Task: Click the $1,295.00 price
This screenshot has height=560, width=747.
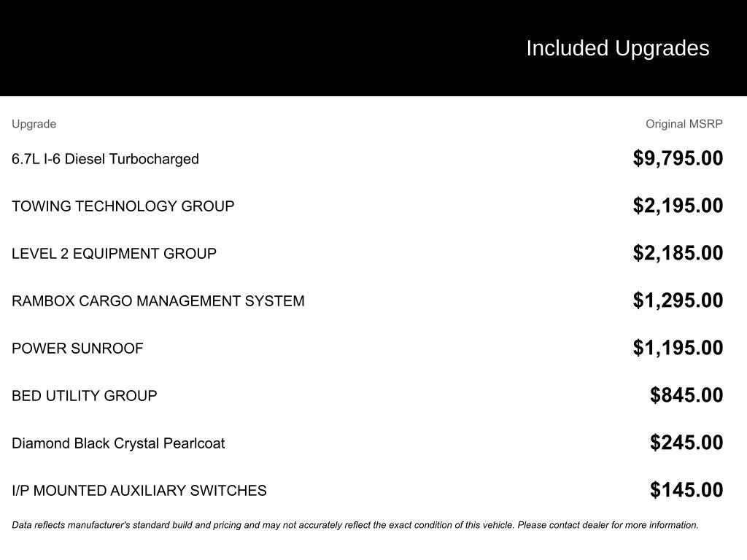Action: point(678,300)
